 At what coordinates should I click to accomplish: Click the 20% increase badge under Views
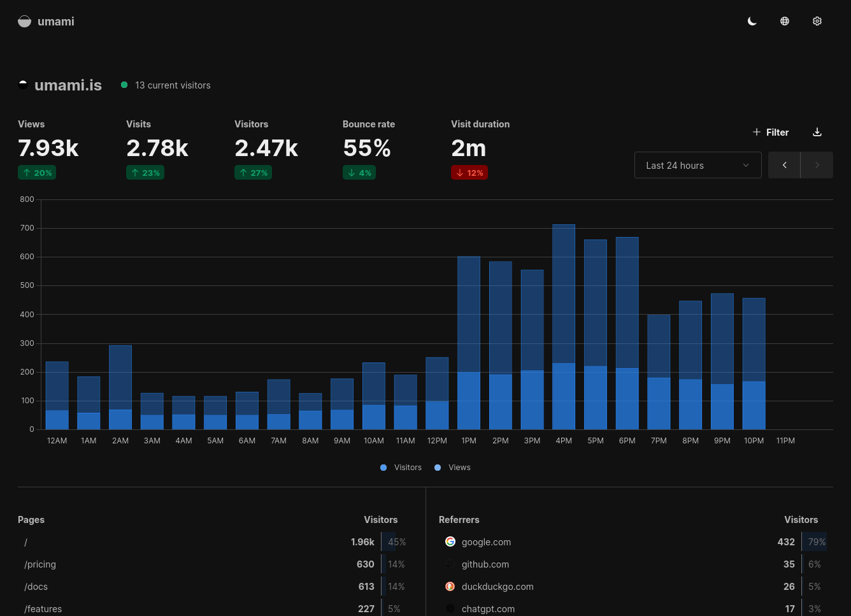[37, 173]
